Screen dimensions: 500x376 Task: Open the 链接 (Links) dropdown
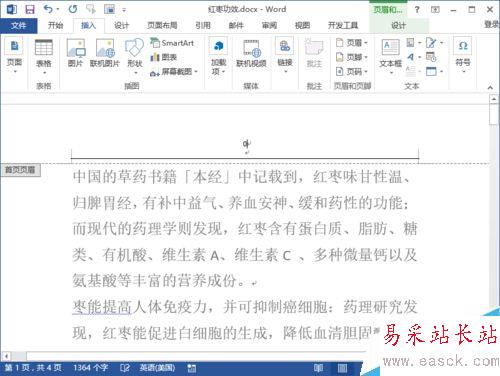(x=285, y=55)
